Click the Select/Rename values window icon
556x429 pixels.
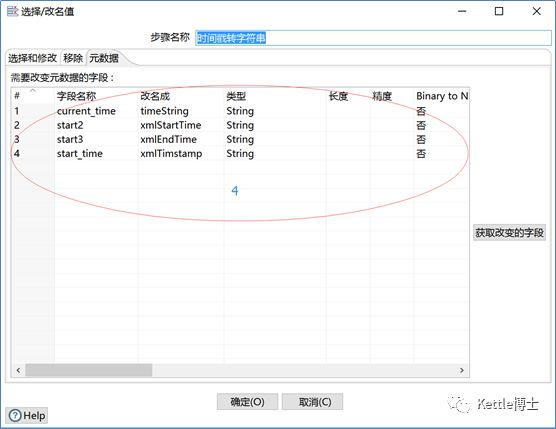(x=12, y=11)
